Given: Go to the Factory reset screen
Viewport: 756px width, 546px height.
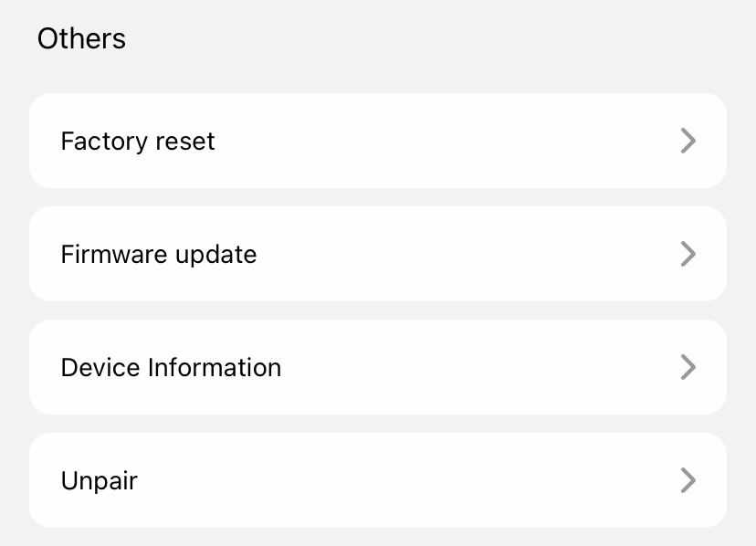Looking at the screenshot, I should pos(378,141).
